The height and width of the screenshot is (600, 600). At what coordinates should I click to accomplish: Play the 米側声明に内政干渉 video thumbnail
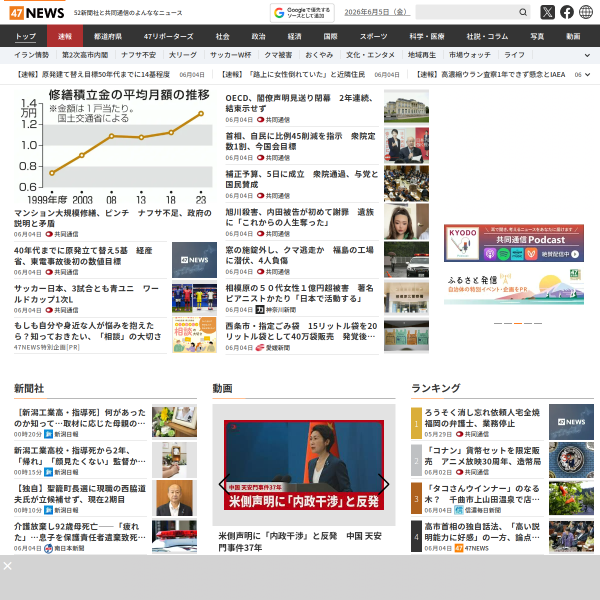pos(304,465)
